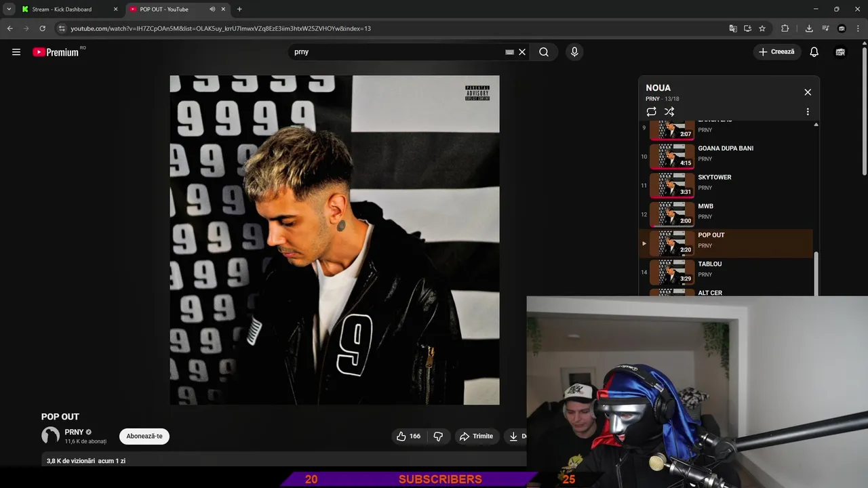Mute the YouTube tab audio icon

(212, 9)
